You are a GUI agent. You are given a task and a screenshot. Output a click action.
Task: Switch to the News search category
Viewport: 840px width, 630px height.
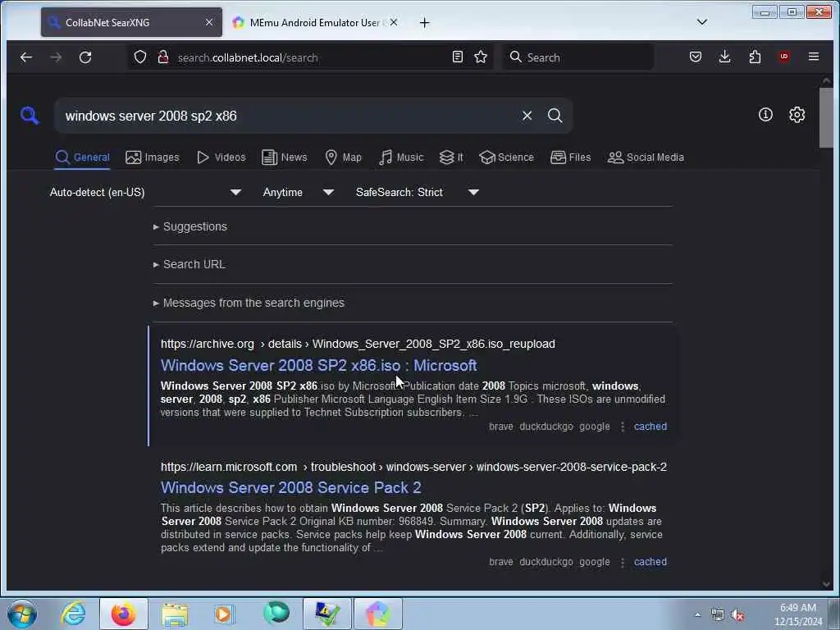285,157
